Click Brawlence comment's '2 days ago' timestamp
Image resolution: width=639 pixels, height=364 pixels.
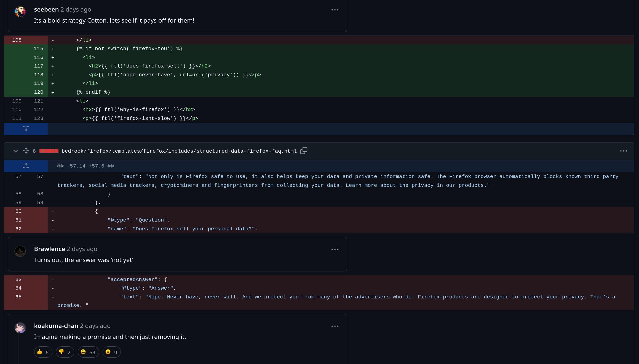(82, 249)
